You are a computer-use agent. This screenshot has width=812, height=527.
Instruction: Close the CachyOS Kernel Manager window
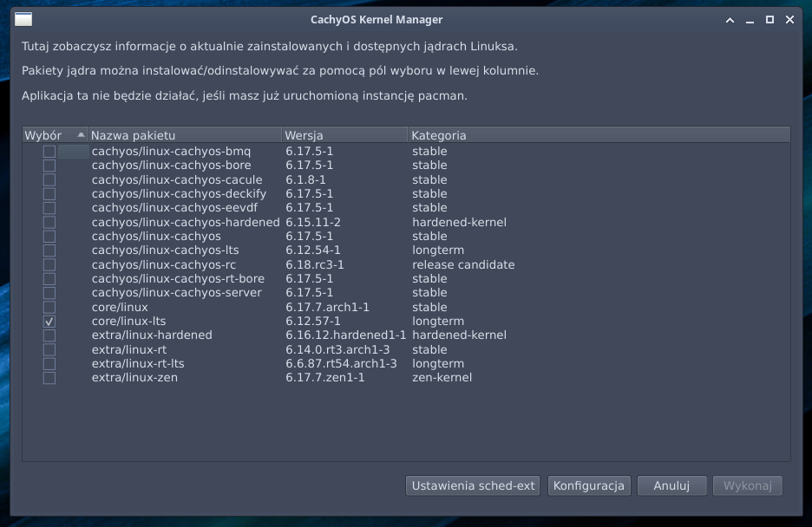coord(789,20)
